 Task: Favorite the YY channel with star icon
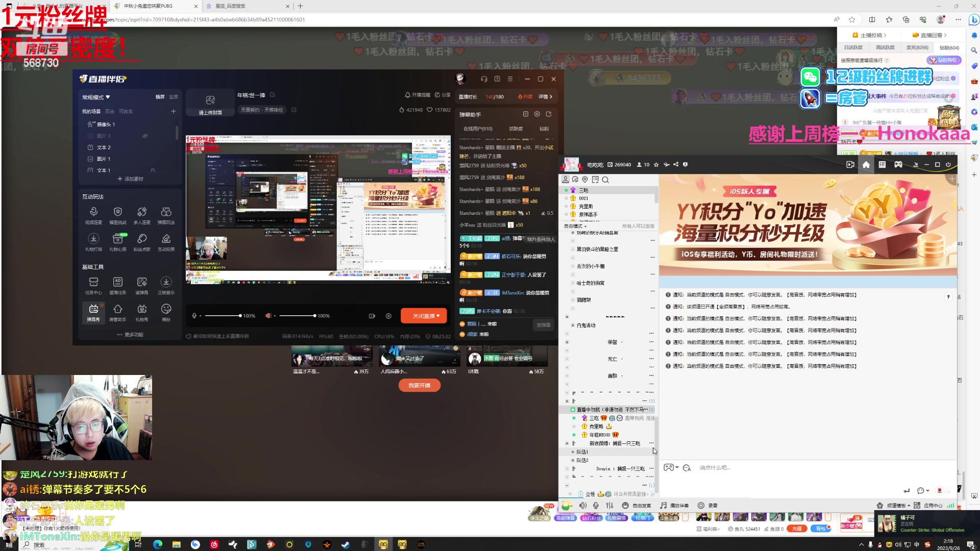(x=656, y=165)
